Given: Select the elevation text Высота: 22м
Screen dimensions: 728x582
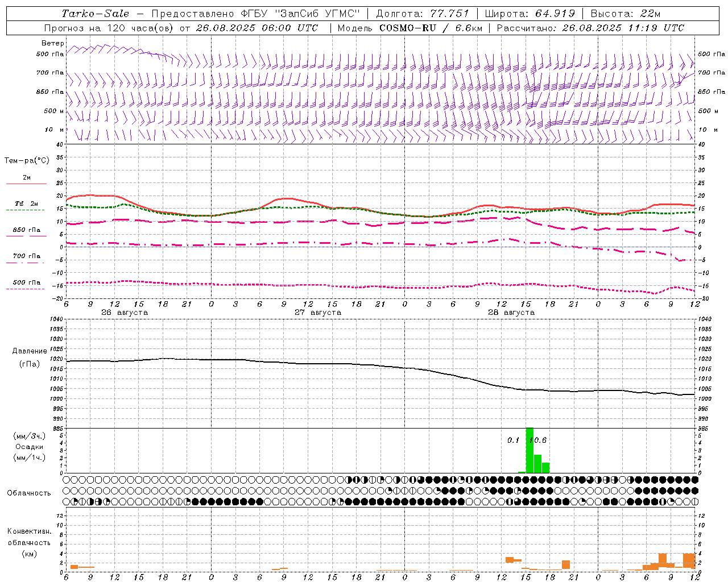Looking at the screenshot, I should pos(626,14).
